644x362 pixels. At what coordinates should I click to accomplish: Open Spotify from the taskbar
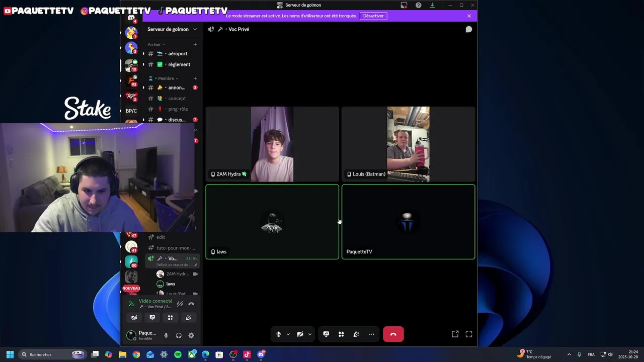pyautogui.click(x=178, y=354)
